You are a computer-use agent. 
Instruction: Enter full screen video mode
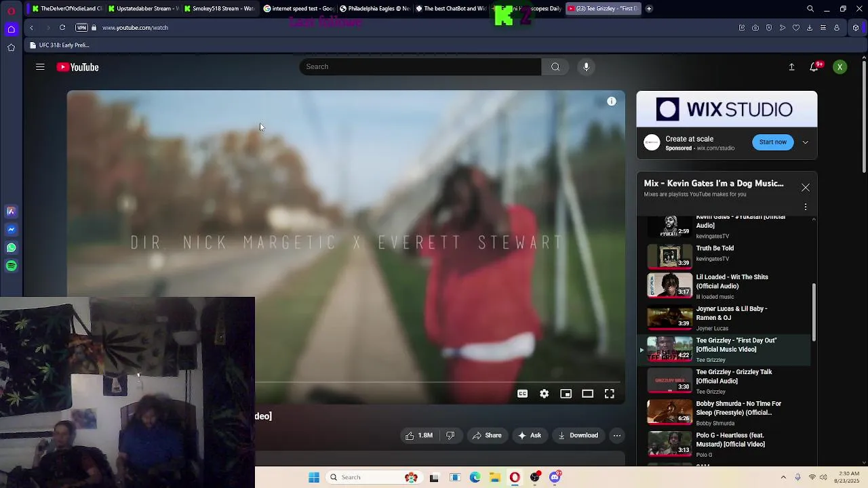click(x=610, y=394)
